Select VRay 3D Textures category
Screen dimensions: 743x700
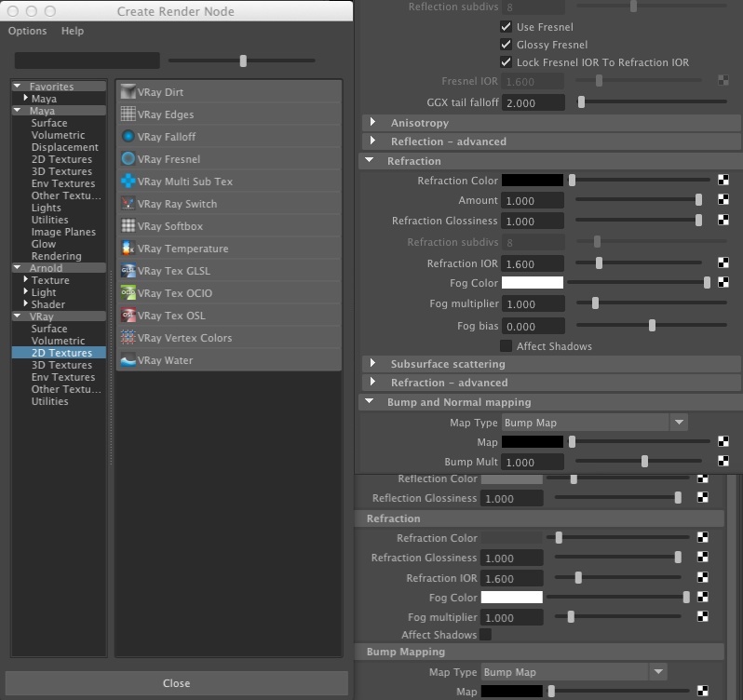coord(62,365)
